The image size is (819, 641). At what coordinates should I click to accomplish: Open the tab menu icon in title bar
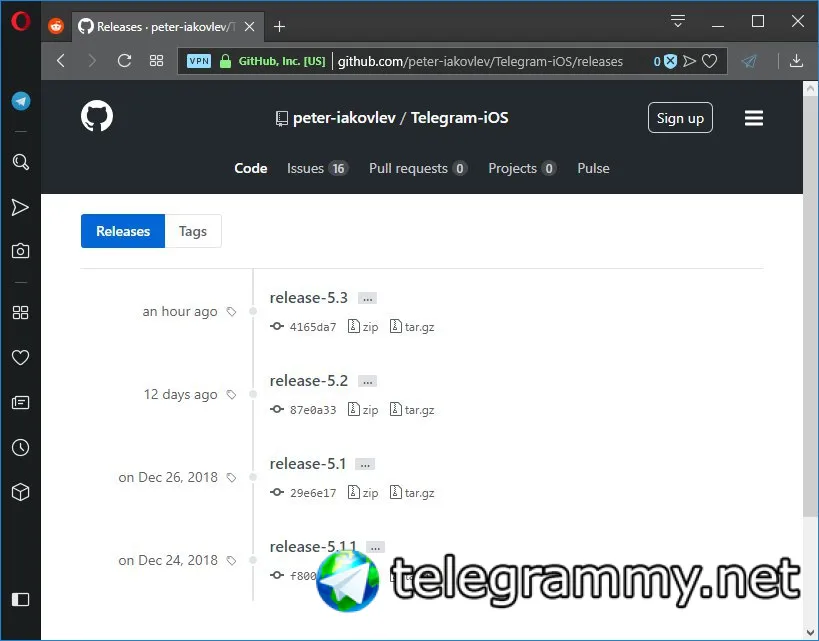tap(677, 21)
